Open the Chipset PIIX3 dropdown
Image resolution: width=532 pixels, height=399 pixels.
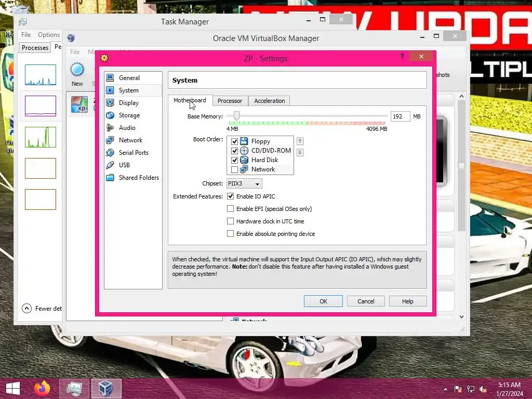pyautogui.click(x=244, y=183)
